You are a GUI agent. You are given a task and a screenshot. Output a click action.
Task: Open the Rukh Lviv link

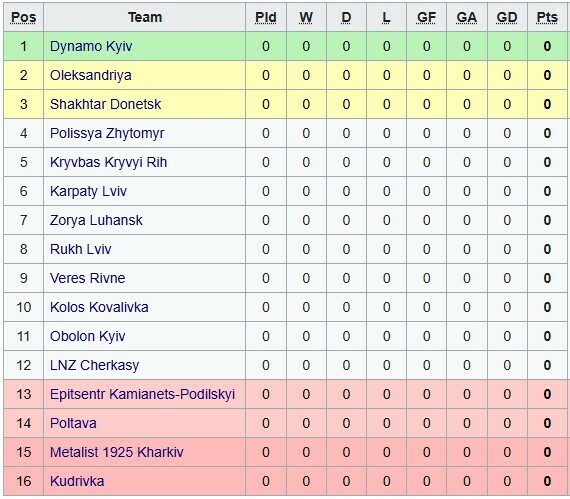[x=80, y=249]
